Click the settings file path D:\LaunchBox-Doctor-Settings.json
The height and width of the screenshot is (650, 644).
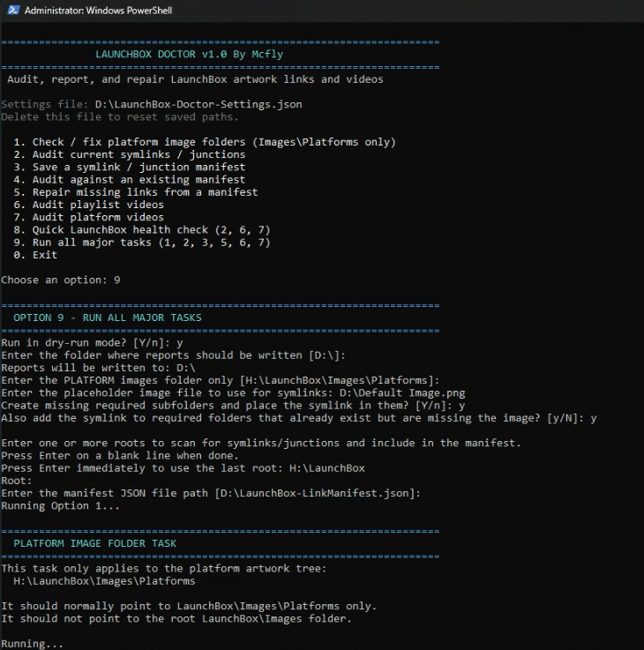(198, 104)
